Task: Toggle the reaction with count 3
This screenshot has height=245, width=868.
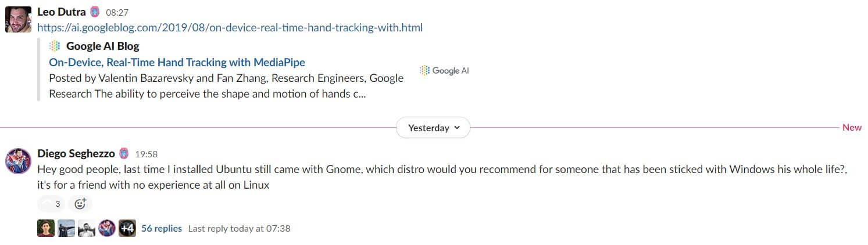Action: [x=51, y=204]
